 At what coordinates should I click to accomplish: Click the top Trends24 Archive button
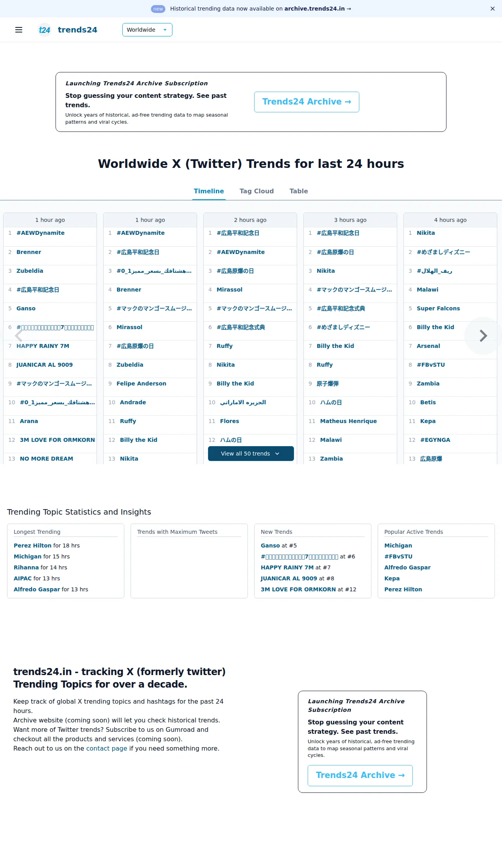point(307,102)
